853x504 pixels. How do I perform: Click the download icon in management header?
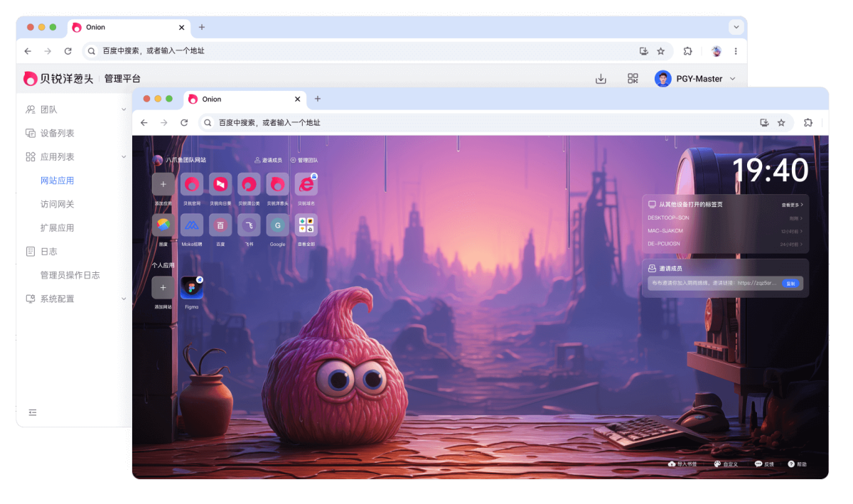601,79
